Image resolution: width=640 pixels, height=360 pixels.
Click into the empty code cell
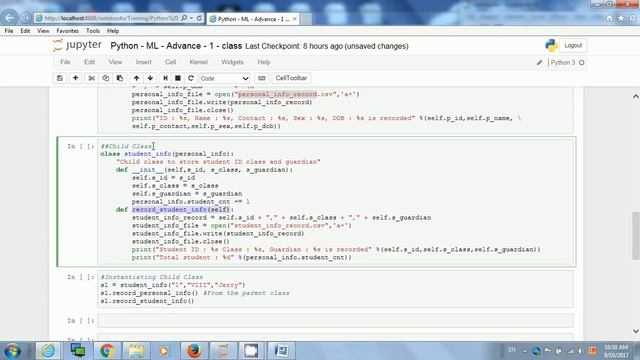(x=335, y=321)
